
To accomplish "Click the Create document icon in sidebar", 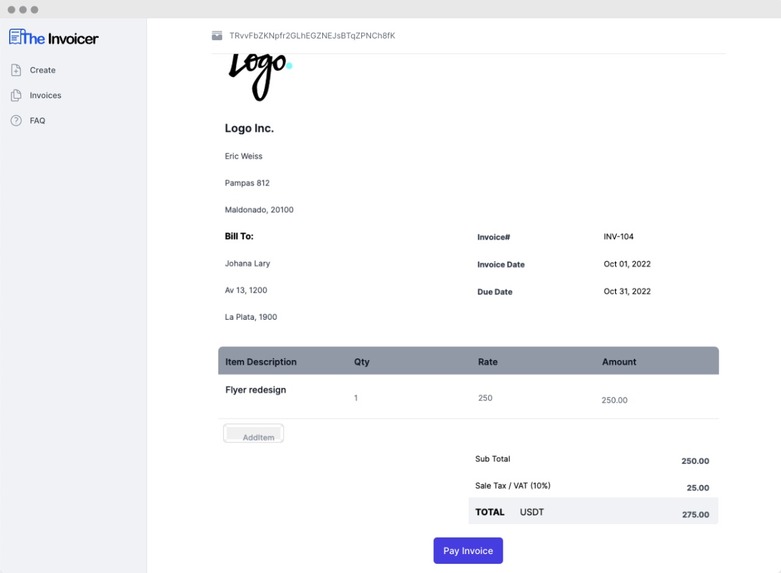I will click(16, 70).
